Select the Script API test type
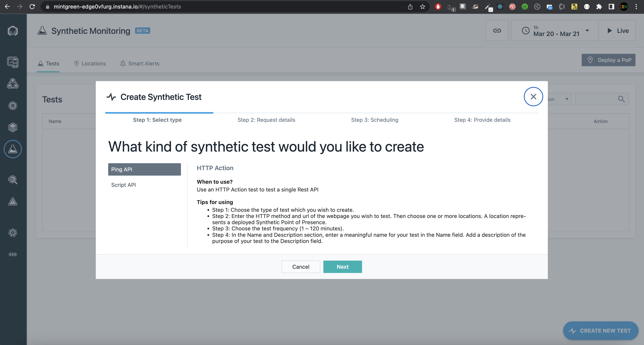644x345 pixels. click(x=123, y=185)
